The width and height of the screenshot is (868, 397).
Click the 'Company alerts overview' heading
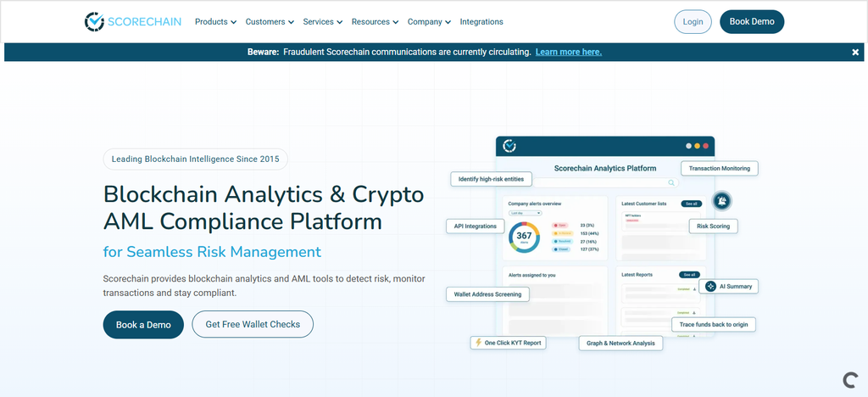[535, 204]
